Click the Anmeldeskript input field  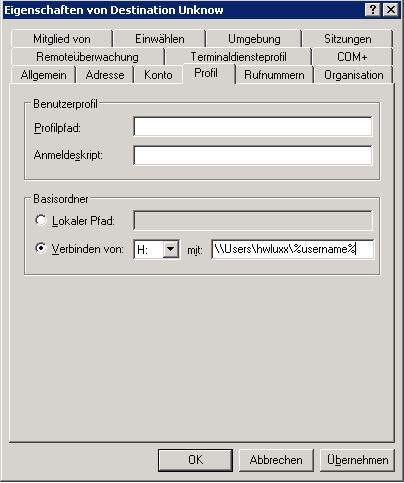[x=252, y=155]
